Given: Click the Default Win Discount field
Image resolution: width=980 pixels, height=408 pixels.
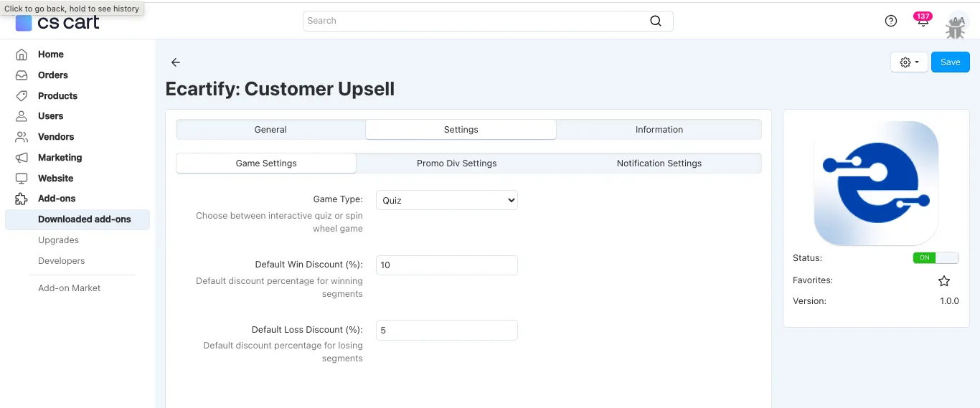Looking at the screenshot, I should point(446,265).
